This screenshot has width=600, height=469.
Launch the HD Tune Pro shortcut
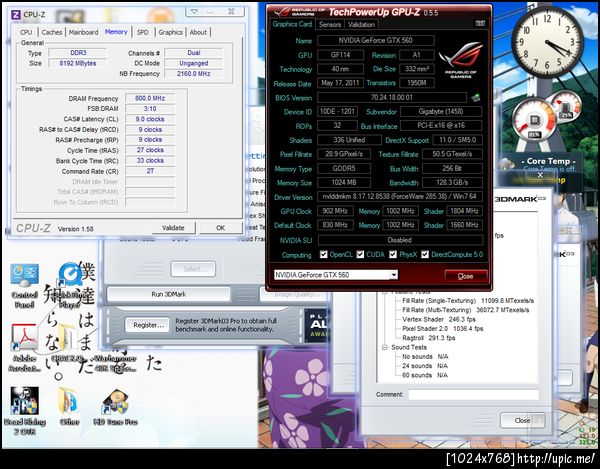pos(115,407)
